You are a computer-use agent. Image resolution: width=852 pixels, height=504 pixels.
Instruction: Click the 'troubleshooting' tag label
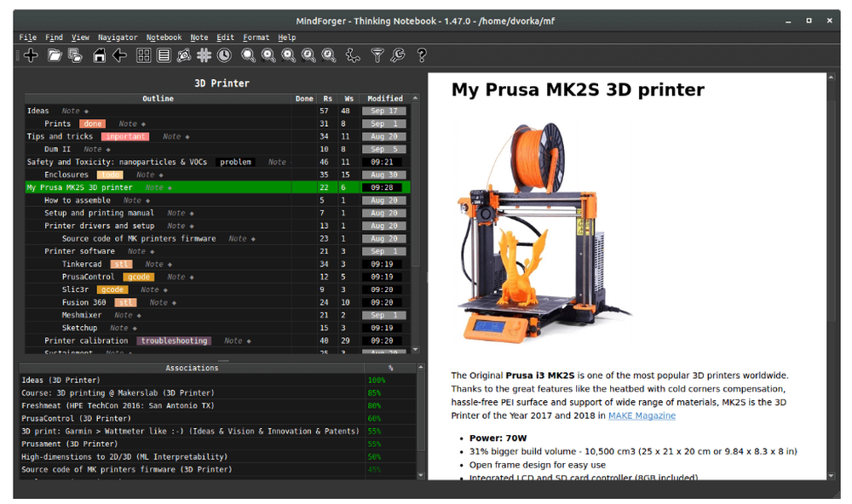[x=174, y=341]
